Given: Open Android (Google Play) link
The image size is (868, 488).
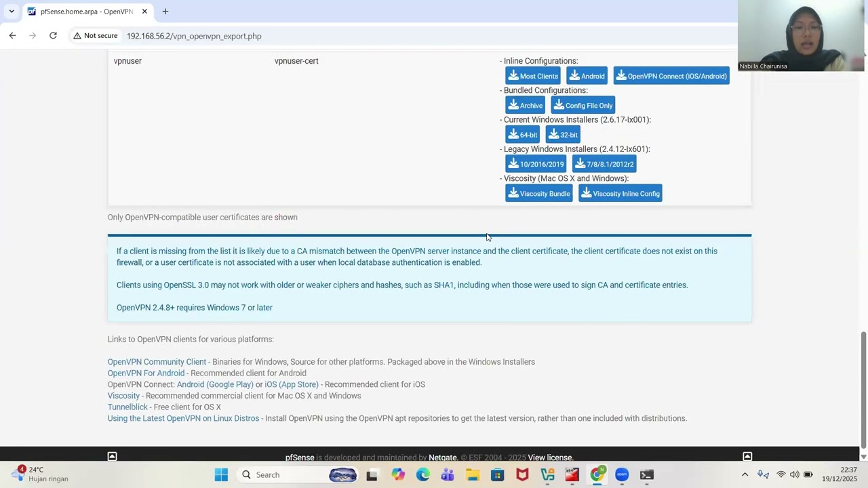Looking at the screenshot, I should click(x=215, y=384).
